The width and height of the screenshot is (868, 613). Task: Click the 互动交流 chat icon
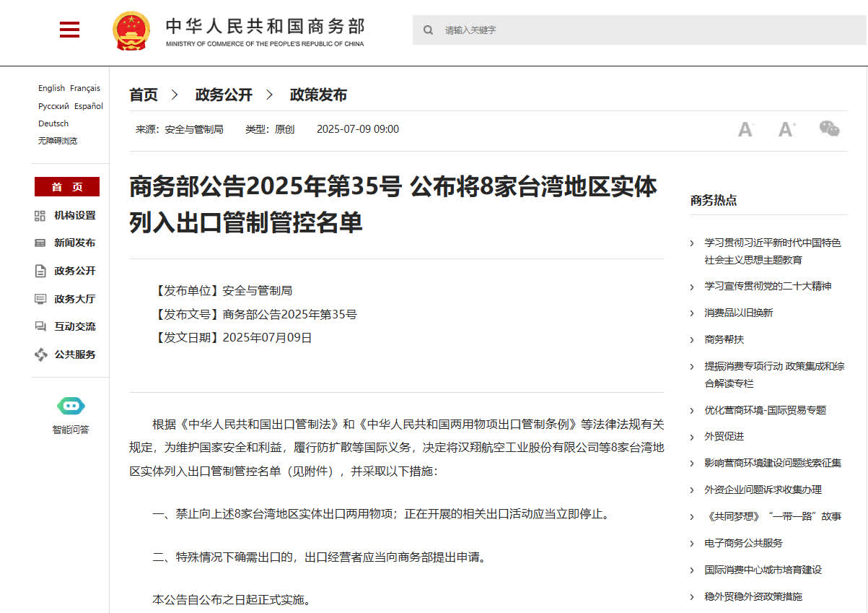click(x=40, y=326)
